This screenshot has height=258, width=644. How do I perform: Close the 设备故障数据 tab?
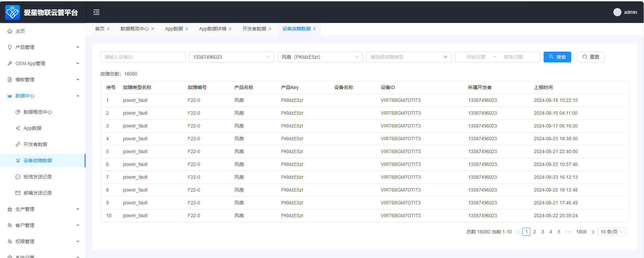(314, 29)
